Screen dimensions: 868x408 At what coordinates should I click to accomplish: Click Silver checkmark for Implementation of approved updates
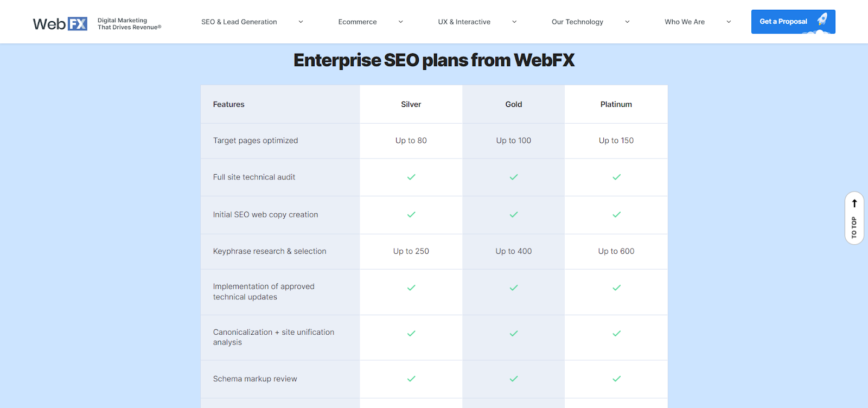click(411, 288)
